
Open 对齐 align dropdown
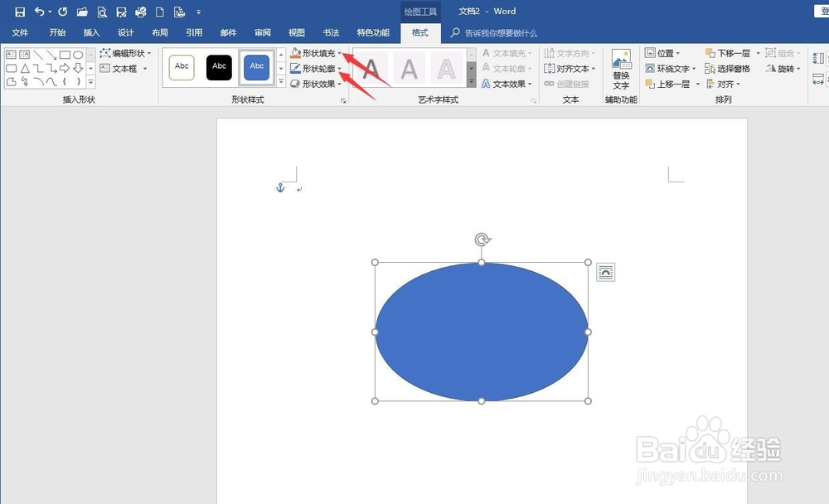723,84
